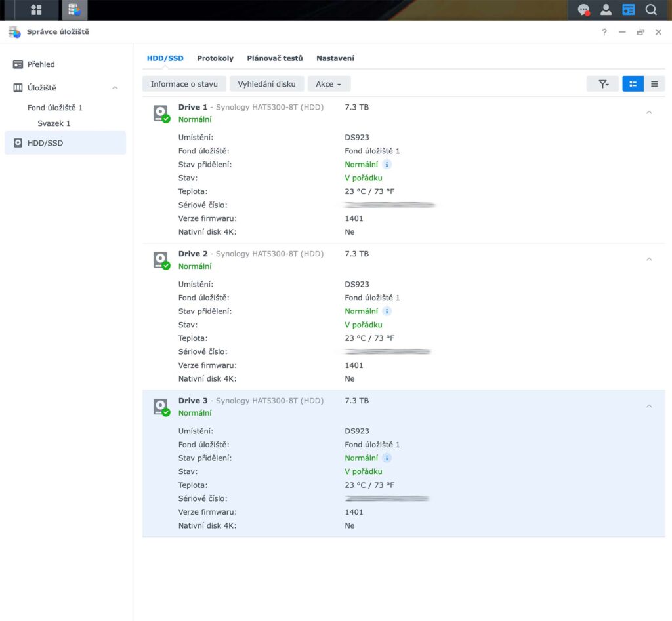Click Drive 3 capacity 7.3 TB
The image size is (672, 621).
point(357,401)
